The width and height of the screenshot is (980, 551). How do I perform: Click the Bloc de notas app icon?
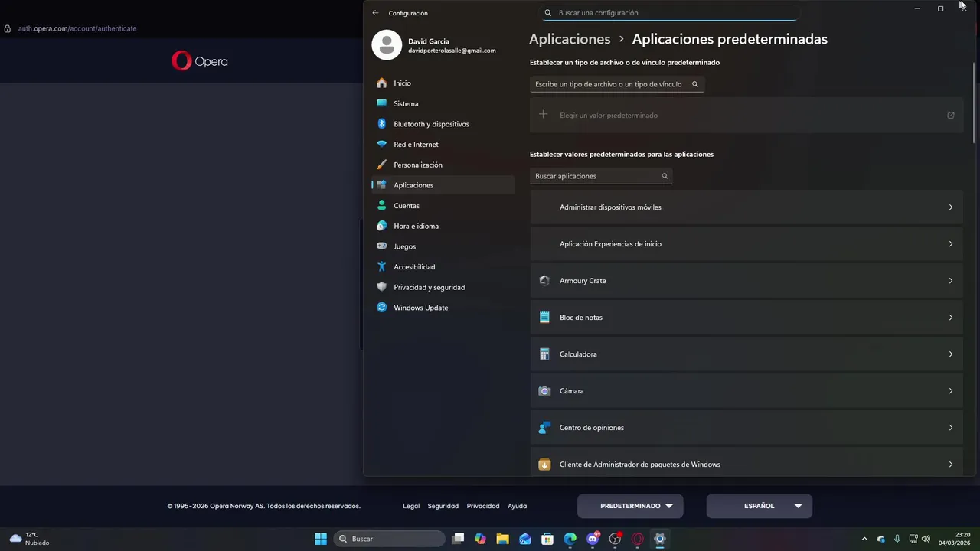click(x=544, y=318)
